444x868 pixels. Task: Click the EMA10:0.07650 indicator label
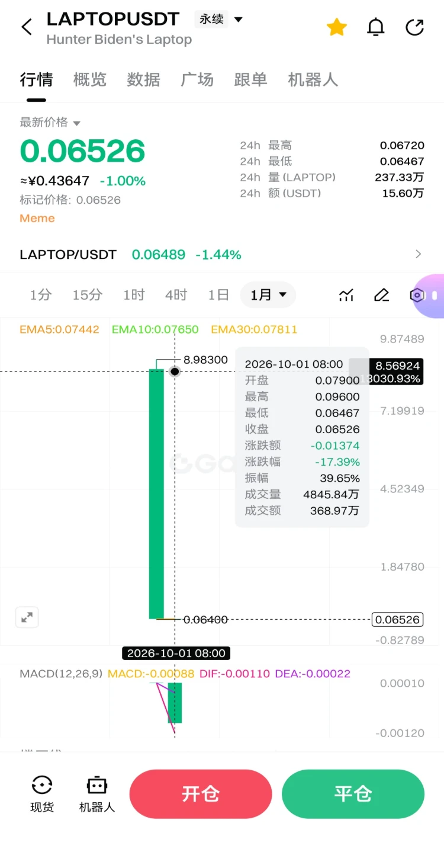click(x=155, y=329)
